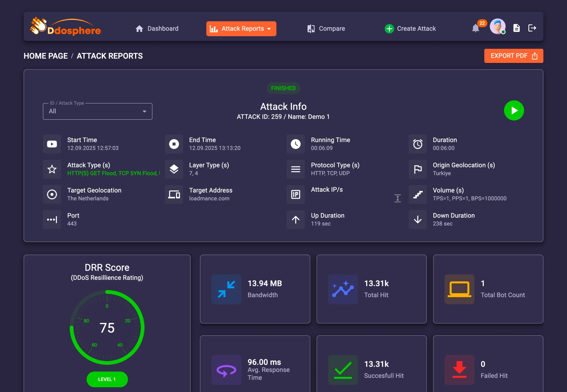
Task: Click the Total Bot Count laptop icon
Action: pos(459,289)
